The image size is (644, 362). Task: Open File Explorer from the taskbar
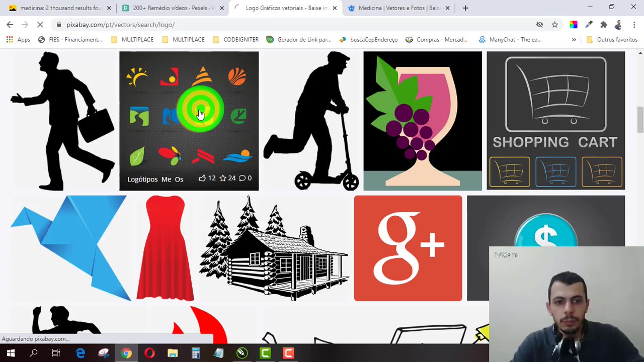tap(173, 353)
